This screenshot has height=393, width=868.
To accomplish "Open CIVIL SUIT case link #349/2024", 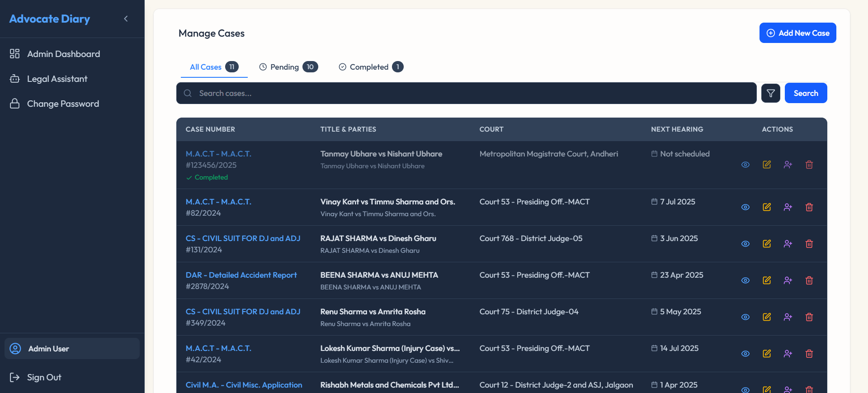I will pyautogui.click(x=243, y=312).
